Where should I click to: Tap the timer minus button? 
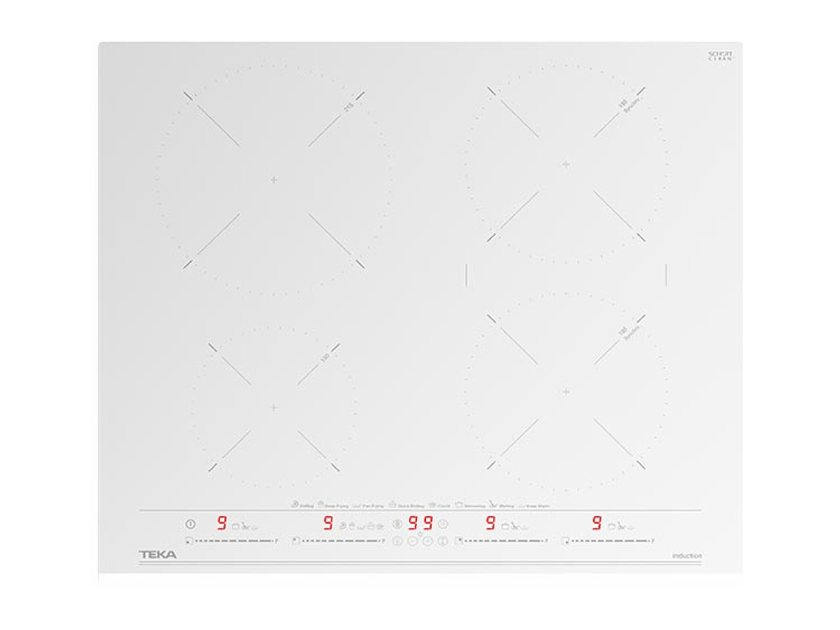412,542
